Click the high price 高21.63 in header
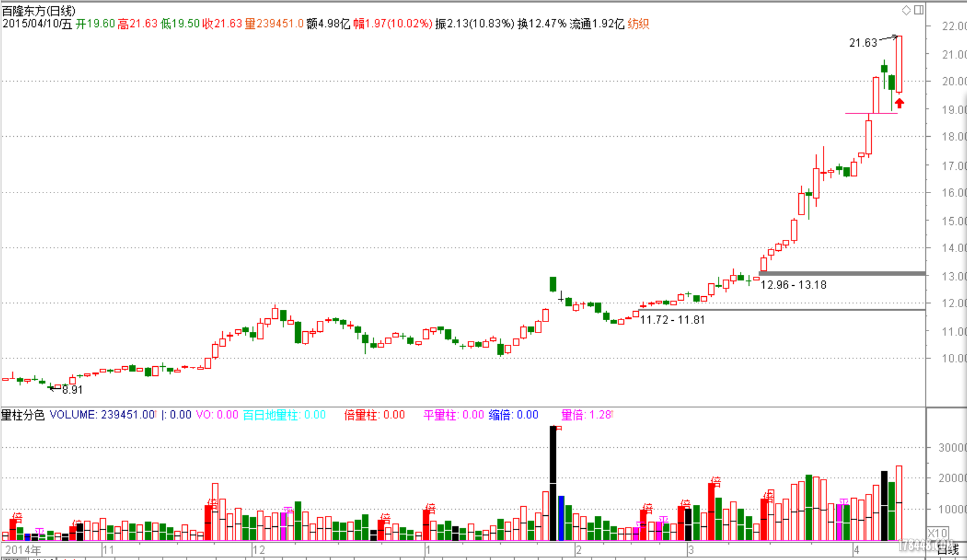Viewport: 967px width, 560px height. tap(137, 24)
